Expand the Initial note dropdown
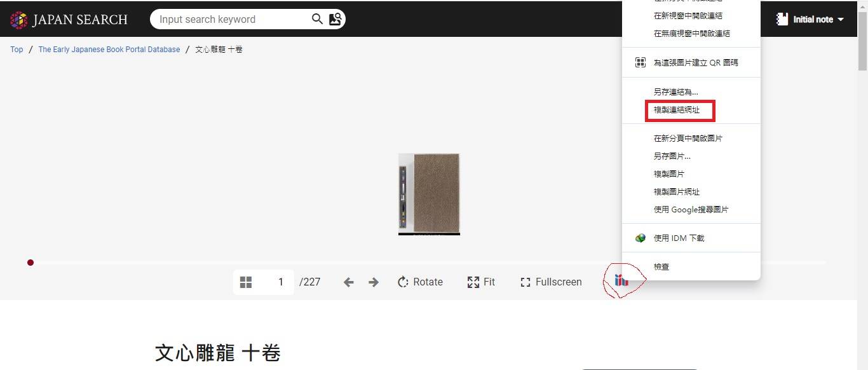Image resolution: width=868 pixels, height=370 pixels. tap(810, 19)
